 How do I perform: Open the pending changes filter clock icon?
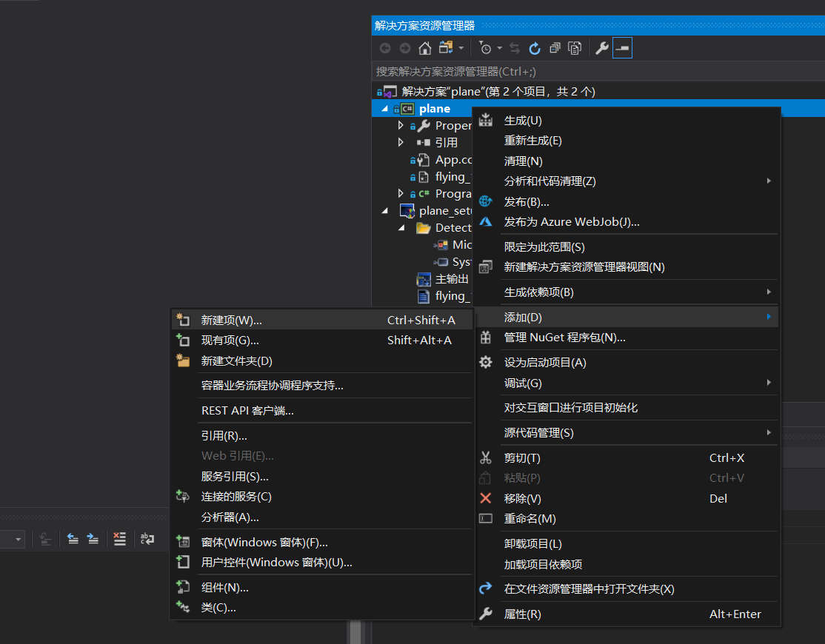(485, 48)
